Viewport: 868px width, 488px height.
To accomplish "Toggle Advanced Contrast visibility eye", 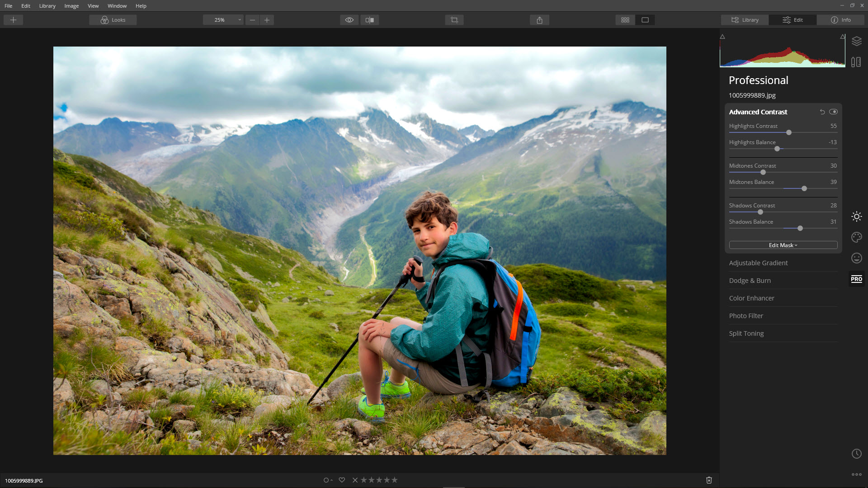I will (x=833, y=112).
